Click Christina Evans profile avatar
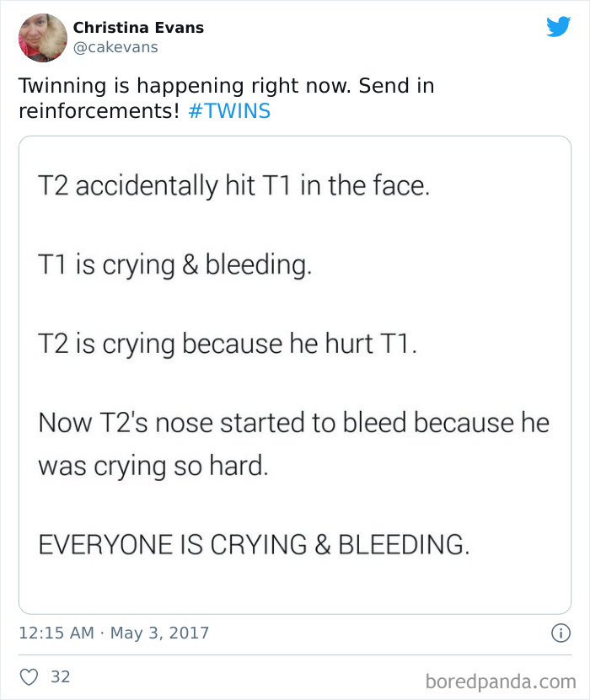The height and width of the screenshot is (700, 590). (41, 37)
